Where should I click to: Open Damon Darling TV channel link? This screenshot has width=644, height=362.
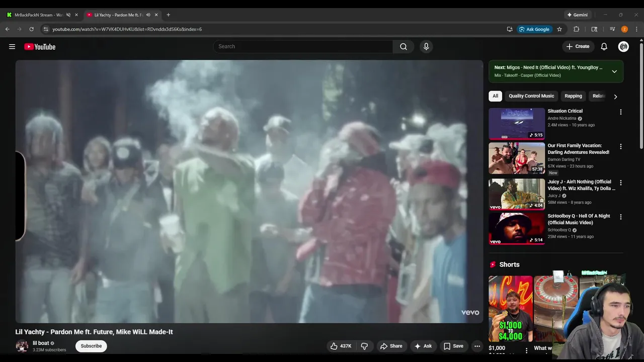coord(564,159)
